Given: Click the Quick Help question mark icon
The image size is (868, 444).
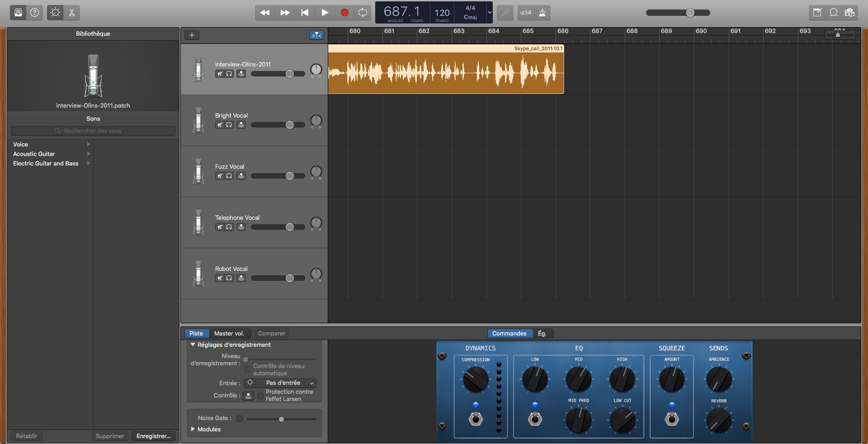Looking at the screenshot, I should pos(35,13).
